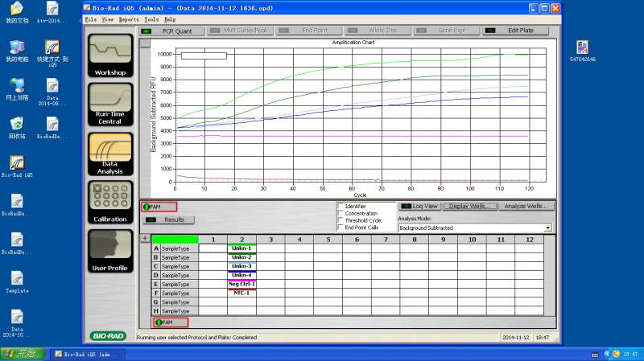Open 网上邻居 desktop icon
The width and height of the screenshot is (644, 361).
pos(17,89)
